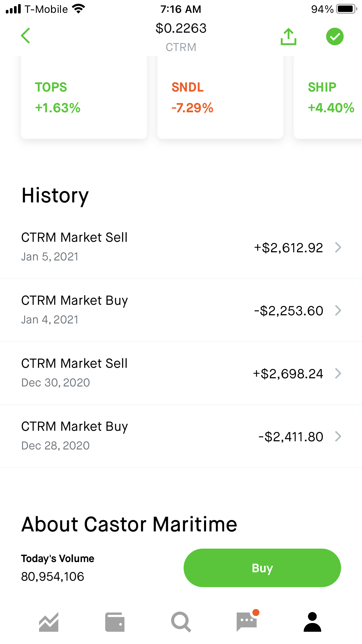
Task: Tap the green back arrow
Action: coord(26,36)
